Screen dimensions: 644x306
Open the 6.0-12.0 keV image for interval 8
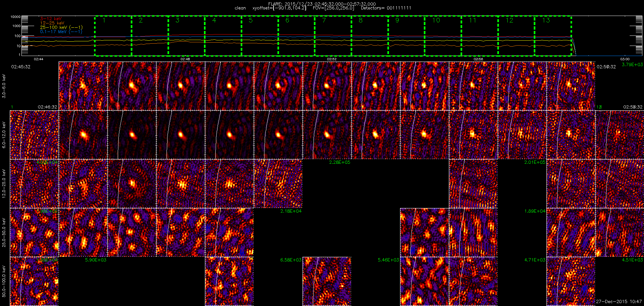click(x=376, y=135)
